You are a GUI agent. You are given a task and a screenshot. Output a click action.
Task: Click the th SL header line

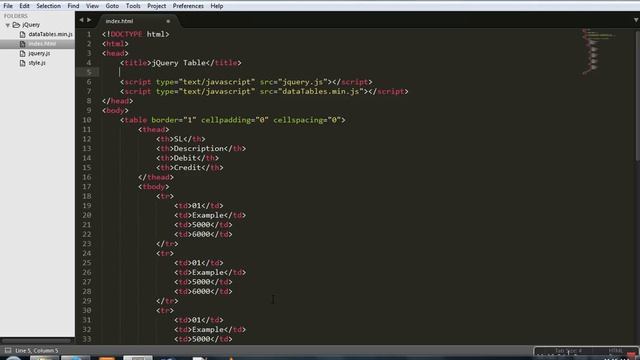(x=181, y=139)
